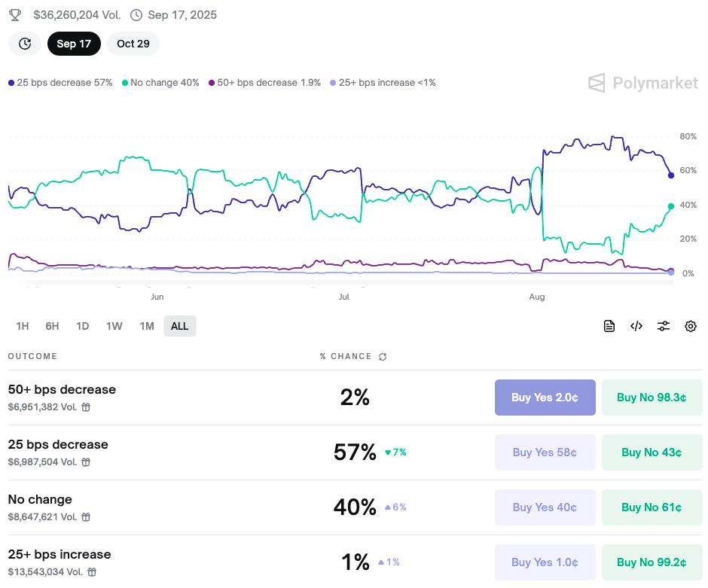Screen dimensions: 708x588
Task: Buy Yes 40¢ for No change
Action: (545, 507)
